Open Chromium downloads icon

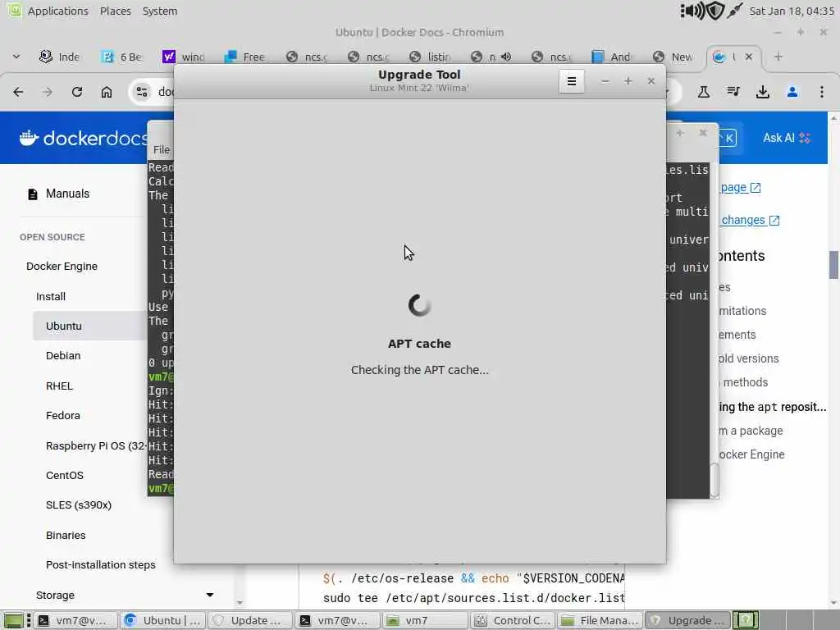tap(763, 92)
